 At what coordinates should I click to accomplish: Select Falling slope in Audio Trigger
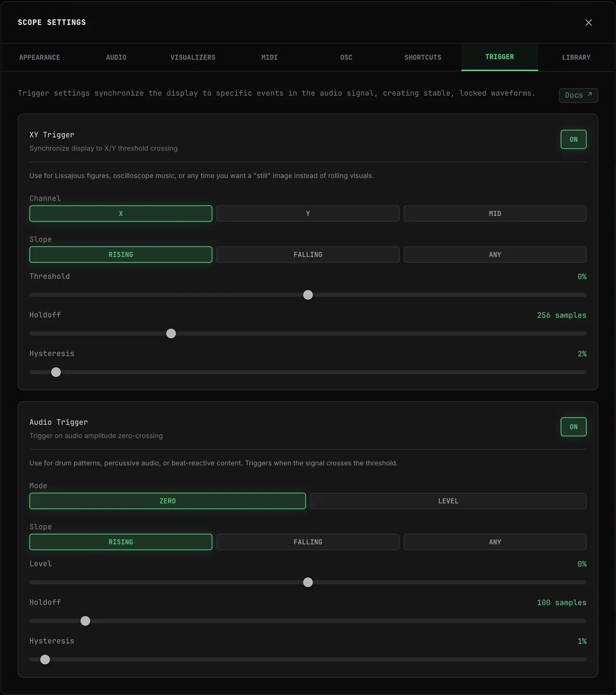tap(308, 542)
